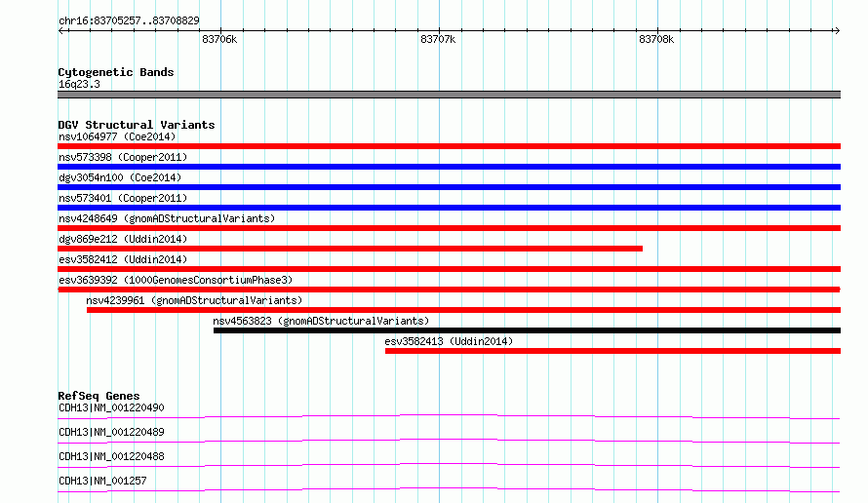Click the nsv1064977 (Coe2014) label

[x=117, y=136]
